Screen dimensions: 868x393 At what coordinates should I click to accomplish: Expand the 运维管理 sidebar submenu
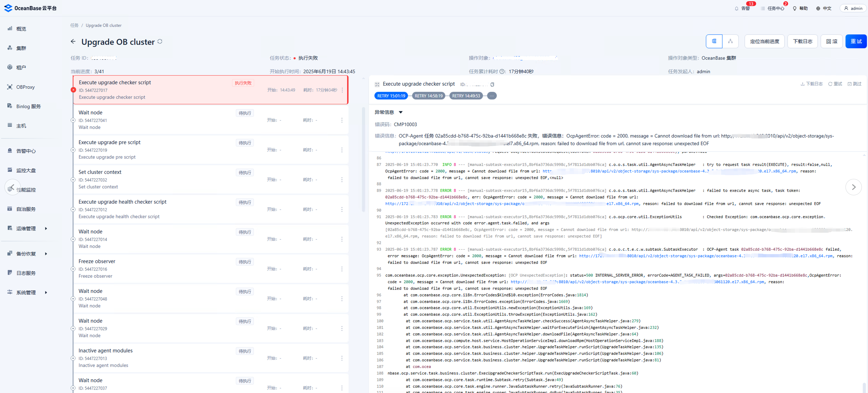coord(46,229)
